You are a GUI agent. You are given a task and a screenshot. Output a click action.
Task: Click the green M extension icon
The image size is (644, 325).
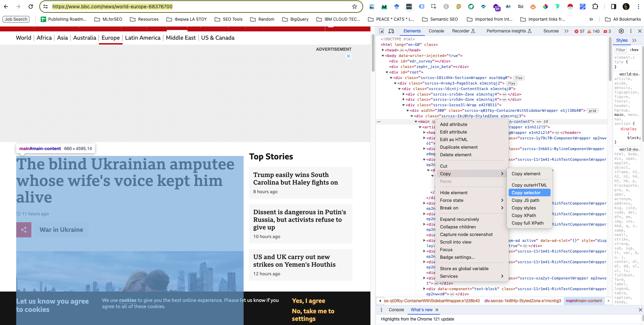tap(384, 7)
